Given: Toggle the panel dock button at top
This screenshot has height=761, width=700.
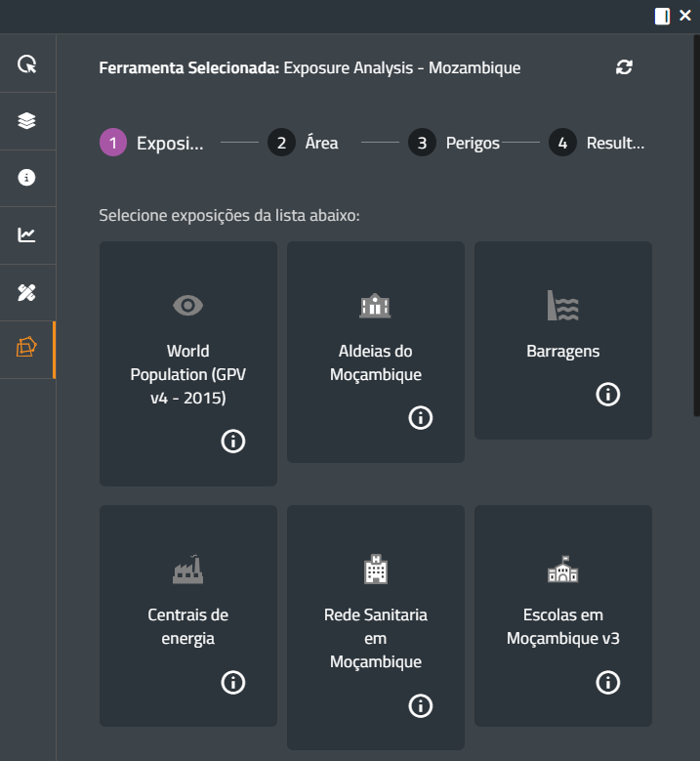Looking at the screenshot, I should [x=662, y=16].
